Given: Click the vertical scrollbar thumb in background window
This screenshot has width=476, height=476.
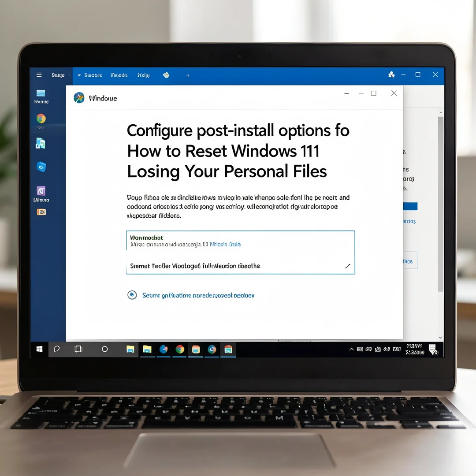Looking at the screenshot, I should click(440, 204).
